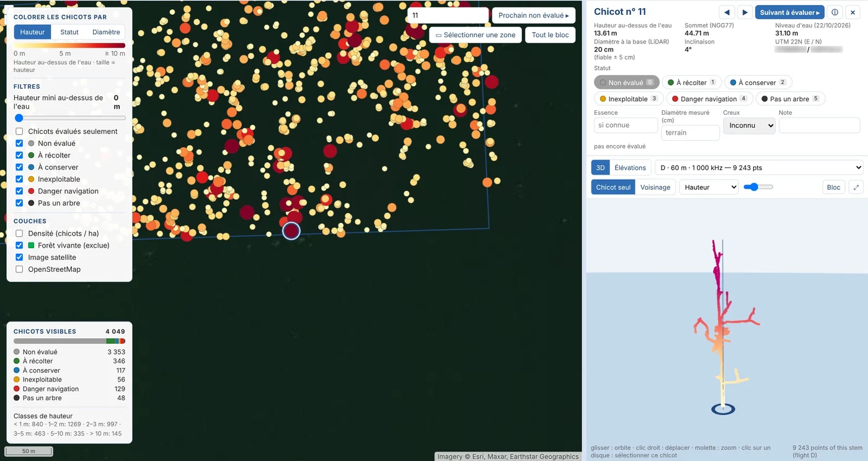Screen dimensions: 868x461
Task: Click 'Suivant à évaluer' button
Action: pos(790,12)
